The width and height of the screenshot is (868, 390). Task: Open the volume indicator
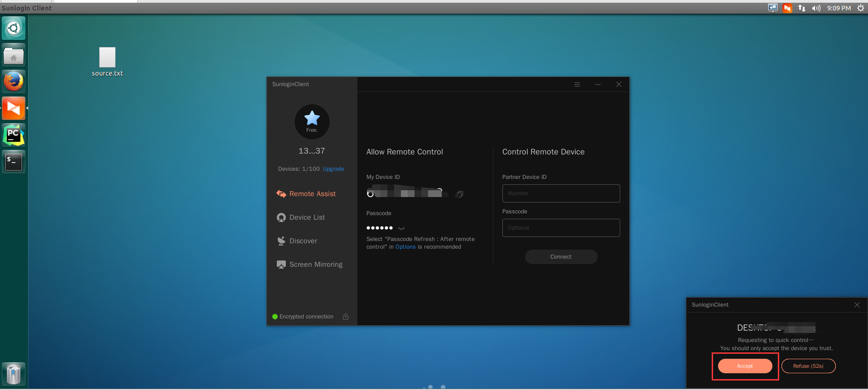click(x=816, y=8)
